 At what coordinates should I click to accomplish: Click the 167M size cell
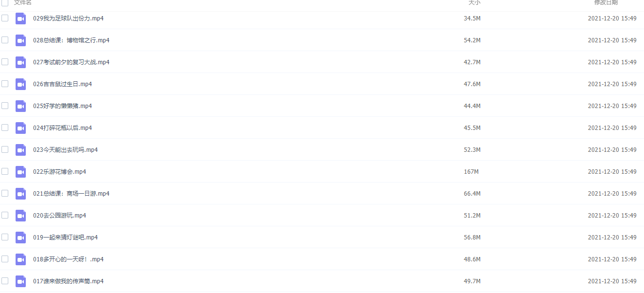coord(471,172)
